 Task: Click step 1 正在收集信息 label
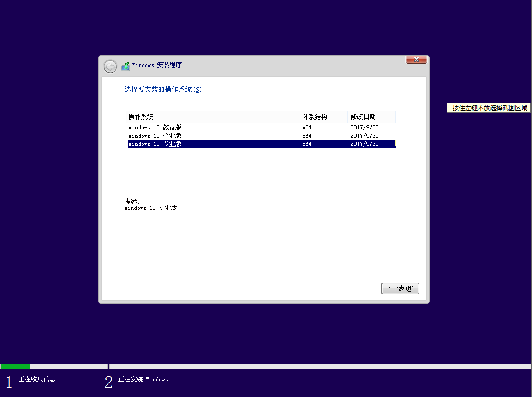click(x=37, y=379)
